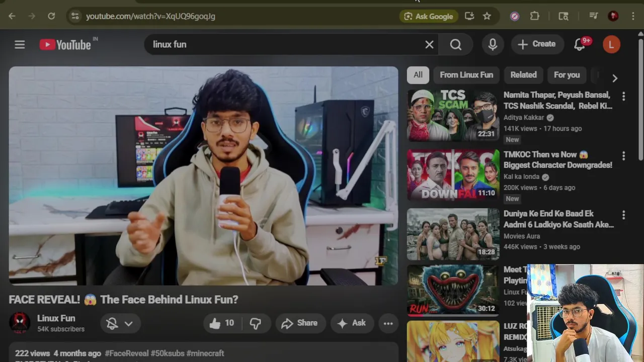Open TCS Scam video thumbnail
Viewport: 644px width, 362px height.
[x=453, y=116]
